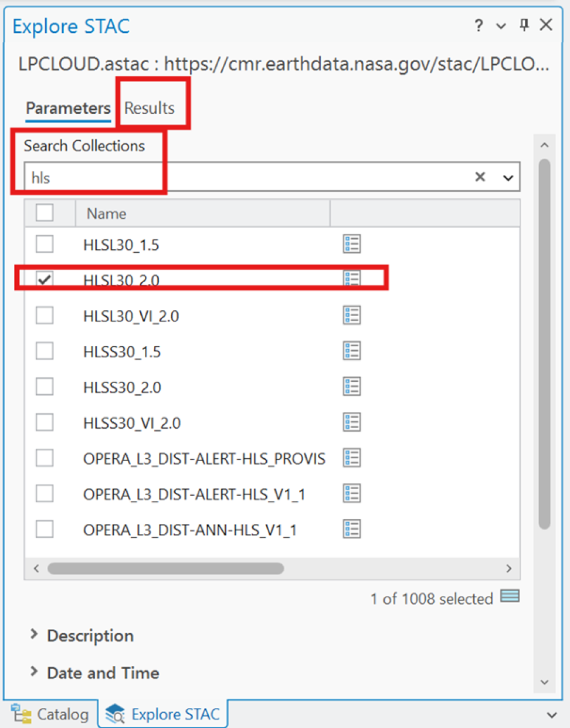This screenshot has height=728, width=570.
Task: Open details icon for OPERA_L3_DIST-ALERT-HLS_V1_1
Action: (352, 494)
